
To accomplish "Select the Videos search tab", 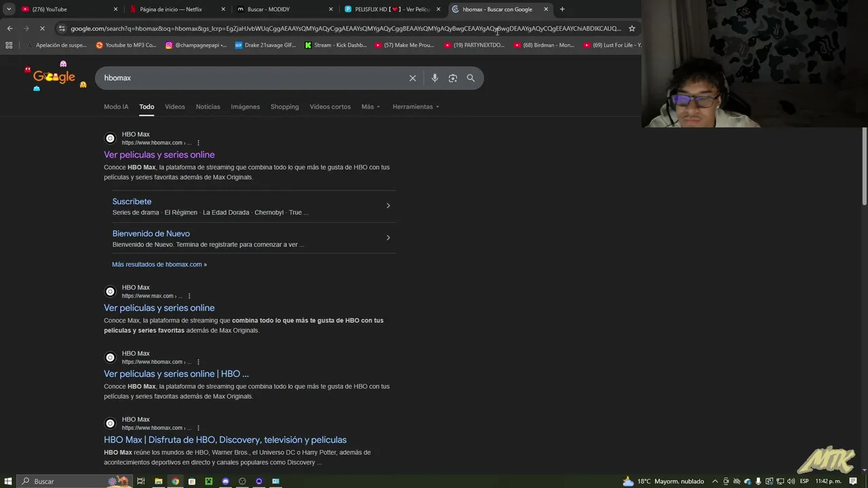I will tap(175, 106).
